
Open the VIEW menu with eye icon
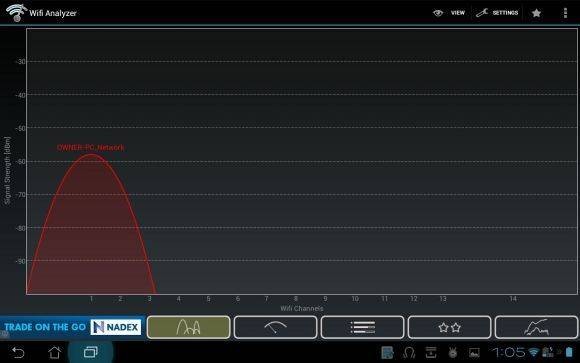[x=449, y=13]
